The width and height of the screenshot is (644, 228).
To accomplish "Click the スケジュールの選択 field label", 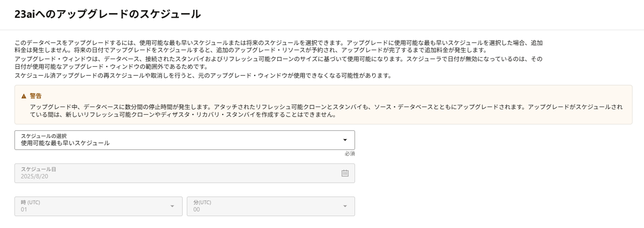I will coord(44,136).
